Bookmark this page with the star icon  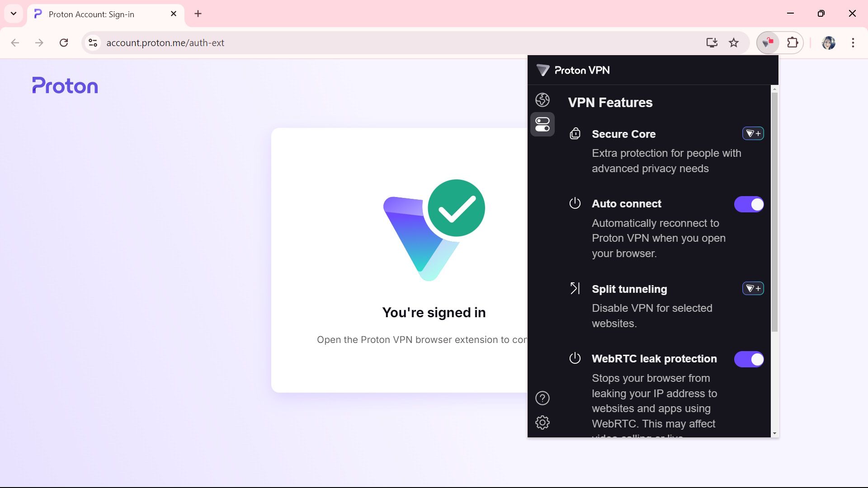[734, 43]
